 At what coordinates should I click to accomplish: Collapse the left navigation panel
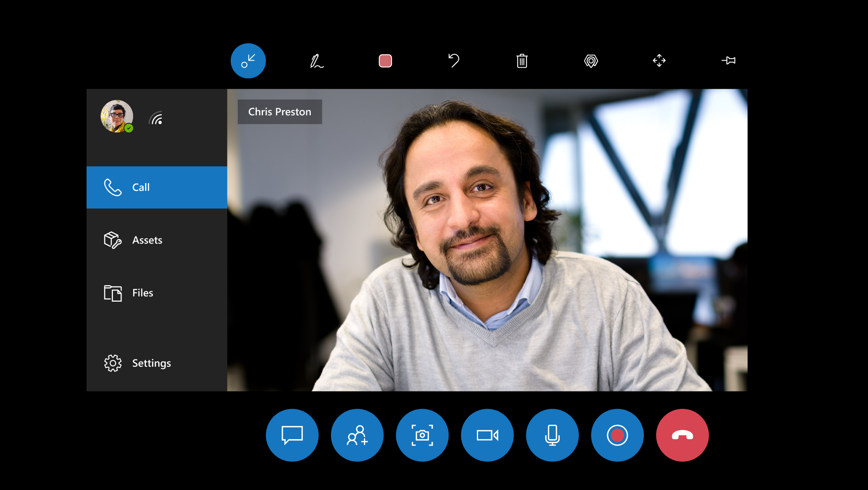248,61
